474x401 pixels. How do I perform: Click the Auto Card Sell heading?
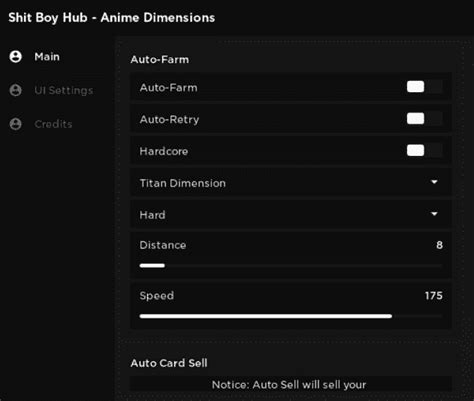[169, 363]
